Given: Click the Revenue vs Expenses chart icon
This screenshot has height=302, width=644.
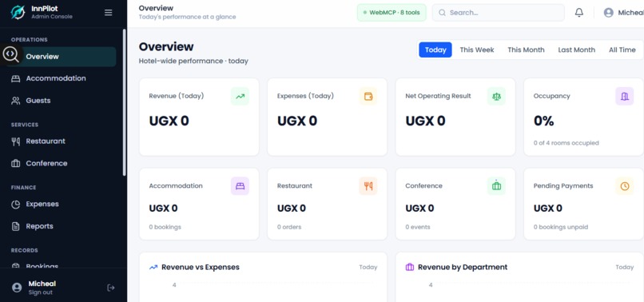Looking at the screenshot, I should tap(153, 267).
